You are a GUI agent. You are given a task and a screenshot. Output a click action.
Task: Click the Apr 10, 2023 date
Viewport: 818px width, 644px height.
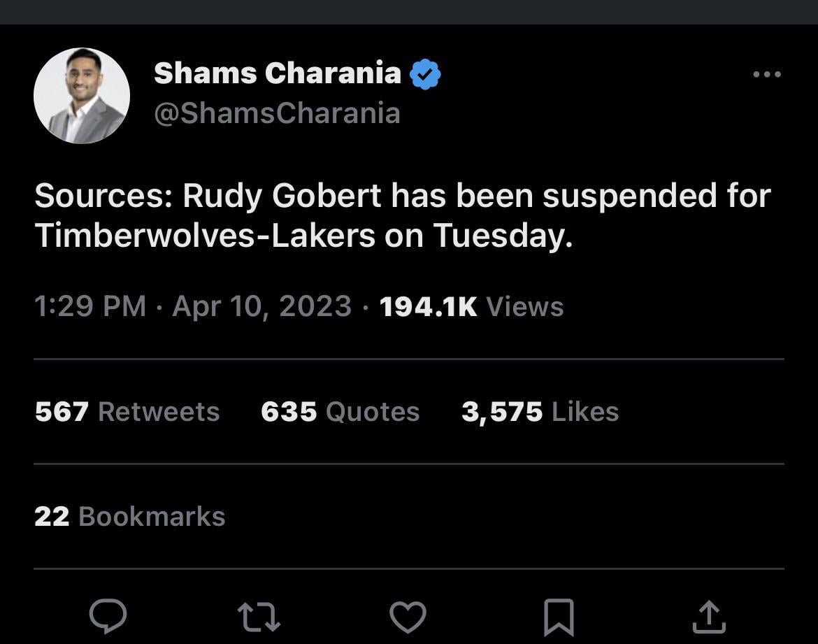pos(261,306)
